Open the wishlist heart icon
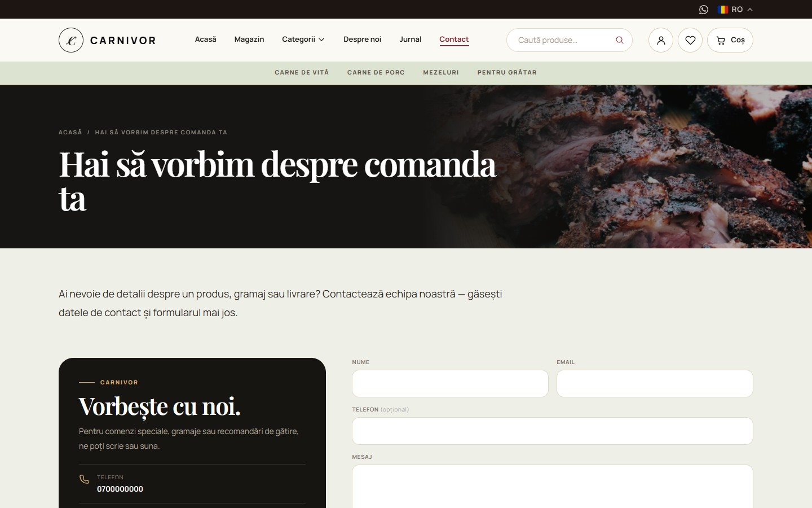 [x=690, y=40]
